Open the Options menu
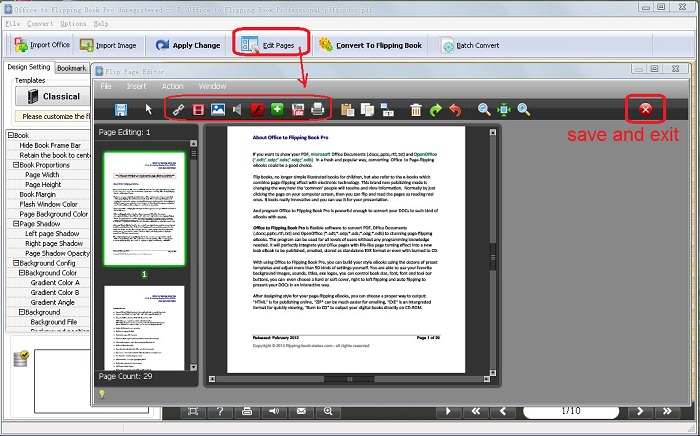The width and height of the screenshot is (700, 436). pos(73,24)
